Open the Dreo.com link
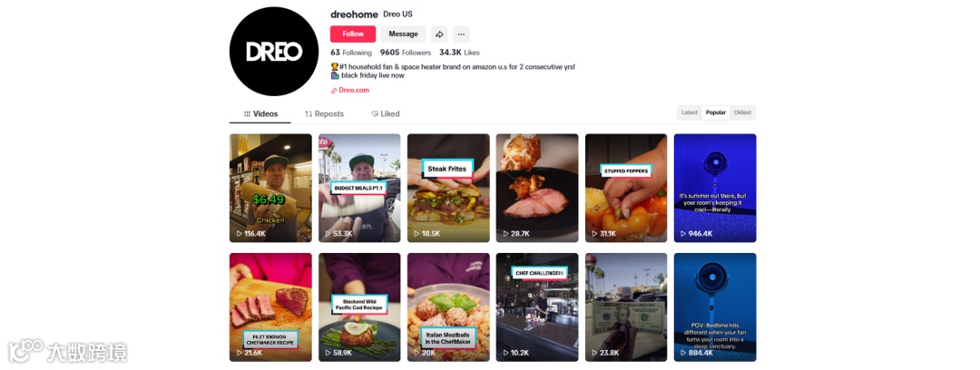This screenshot has width=980, height=370. pos(354,90)
